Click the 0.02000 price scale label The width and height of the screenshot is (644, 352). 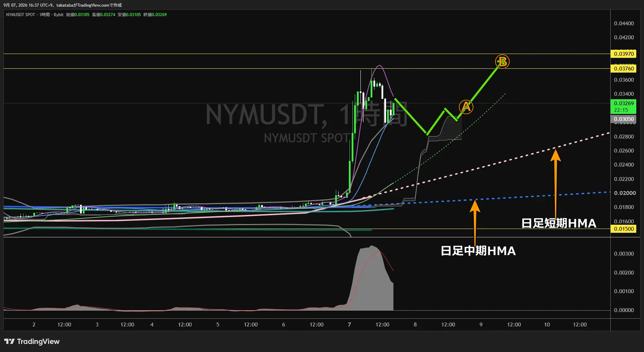[625, 193]
